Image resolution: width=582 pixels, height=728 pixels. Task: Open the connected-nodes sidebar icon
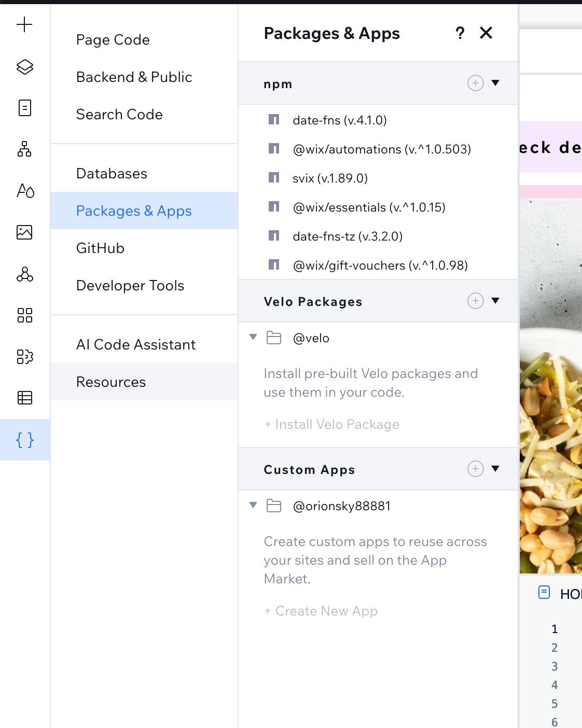[24, 273]
